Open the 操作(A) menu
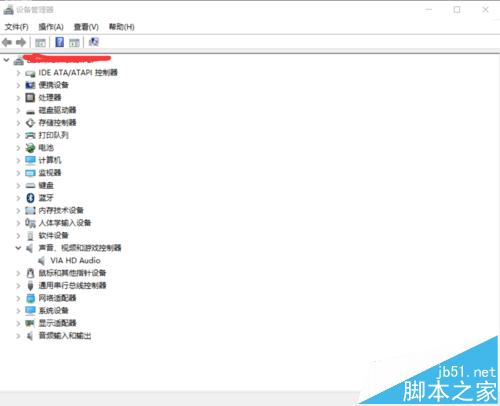The height and width of the screenshot is (406, 500). [51, 27]
